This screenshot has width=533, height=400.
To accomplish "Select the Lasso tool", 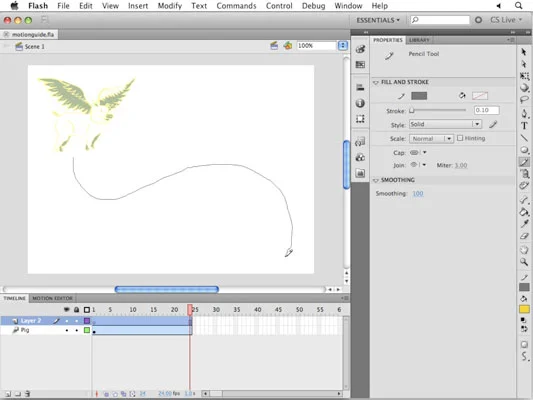I will point(524,100).
